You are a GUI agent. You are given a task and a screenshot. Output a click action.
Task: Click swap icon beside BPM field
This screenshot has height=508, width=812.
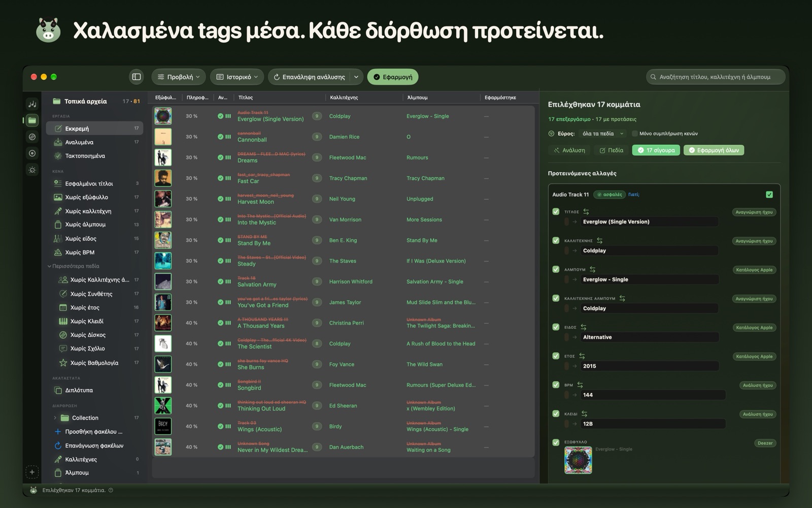(x=580, y=385)
